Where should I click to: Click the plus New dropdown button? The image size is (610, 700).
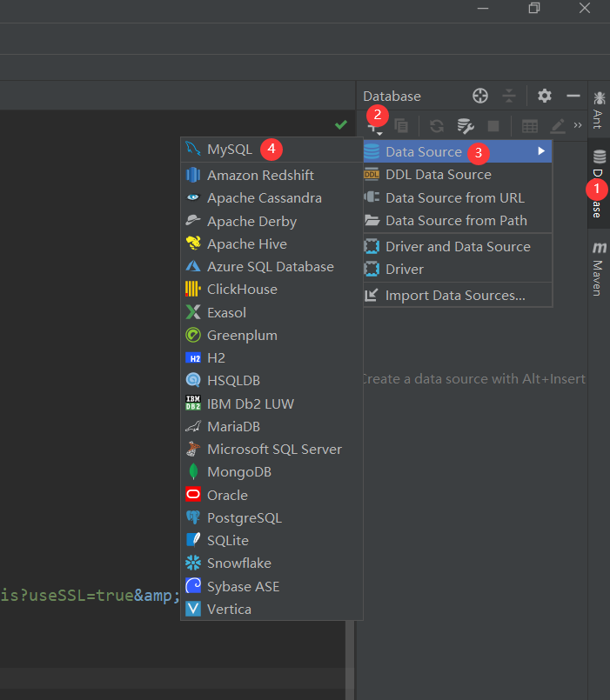[x=375, y=127]
